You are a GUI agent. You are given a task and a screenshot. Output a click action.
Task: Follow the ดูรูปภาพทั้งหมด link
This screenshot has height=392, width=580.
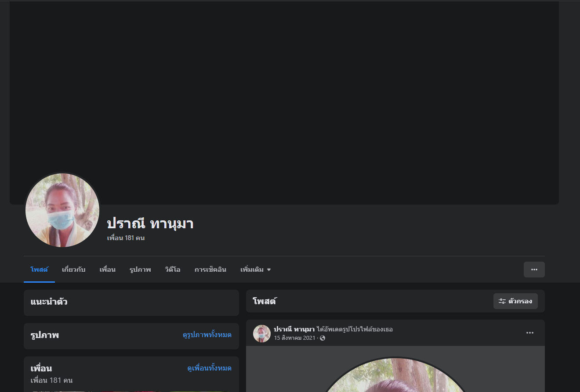207,335
